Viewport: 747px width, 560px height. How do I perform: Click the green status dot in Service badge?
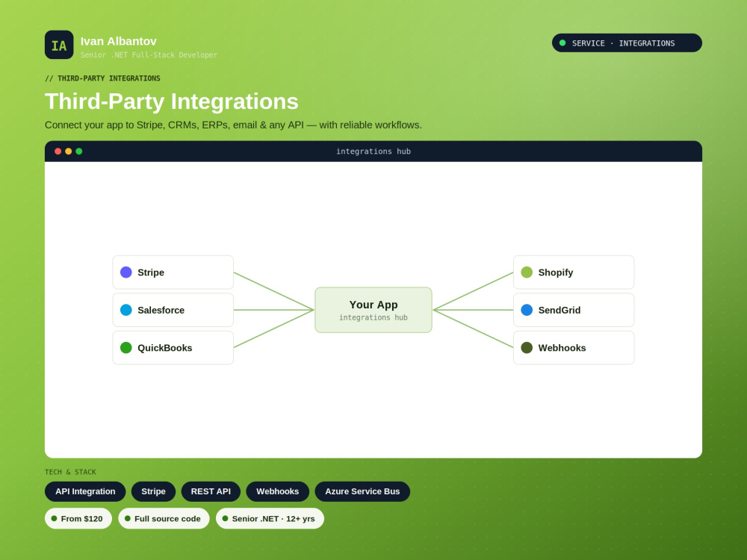[x=562, y=43]
